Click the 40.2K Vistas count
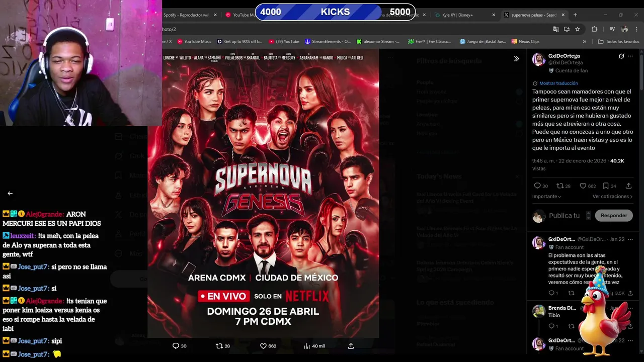Viewport: 644px width, 362px height. point(617,161)
